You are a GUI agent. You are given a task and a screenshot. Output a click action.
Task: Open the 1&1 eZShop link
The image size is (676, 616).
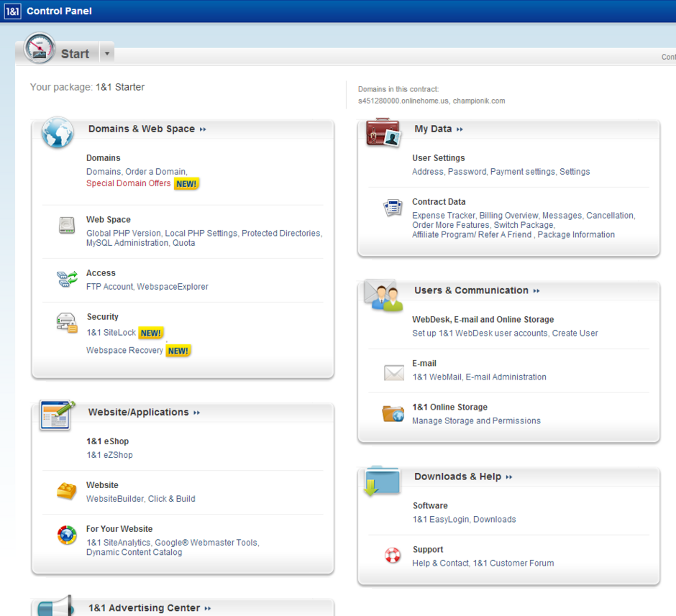click(109, 455)
